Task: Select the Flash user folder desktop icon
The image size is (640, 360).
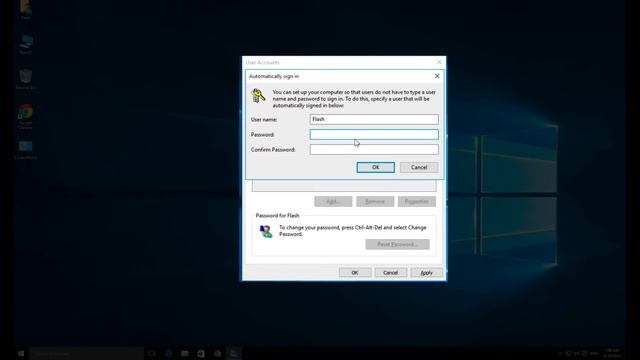Action: click(25, 10)
